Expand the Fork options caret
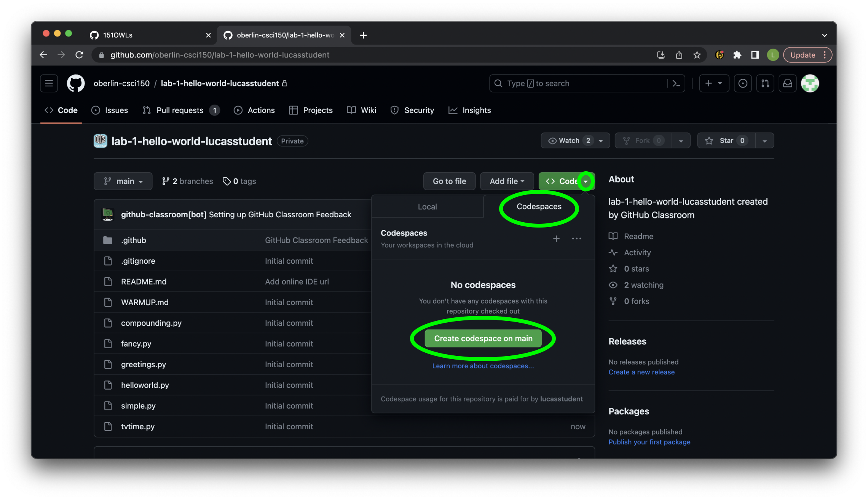 click(681, 141)
